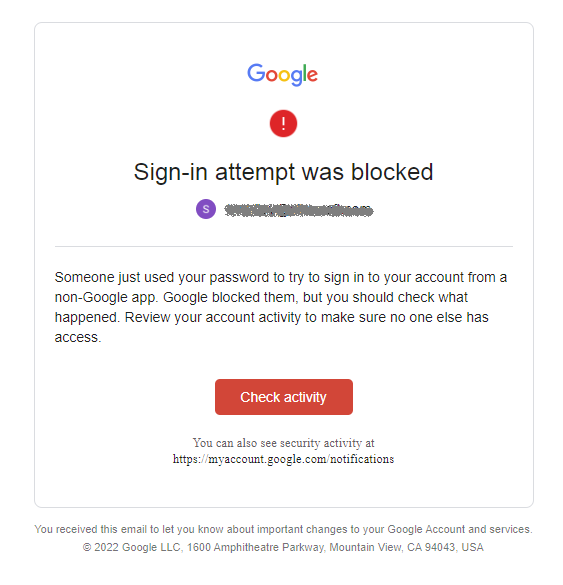Click the red exclamation alert icon

[x=283, y=123]
